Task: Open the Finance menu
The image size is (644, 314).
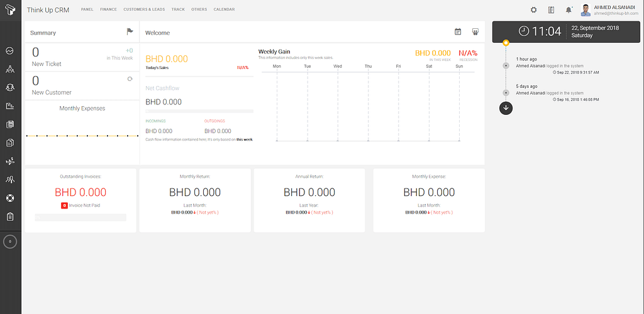Action: pos(108,10)
